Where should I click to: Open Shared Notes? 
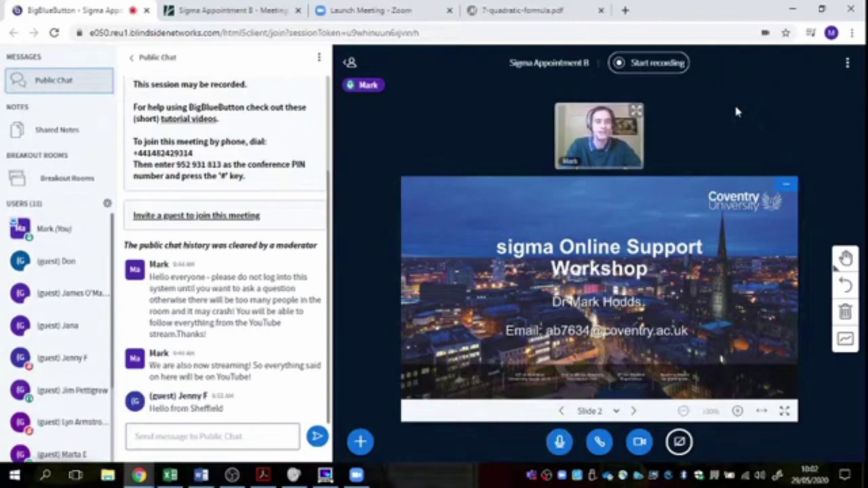point(57,129)
